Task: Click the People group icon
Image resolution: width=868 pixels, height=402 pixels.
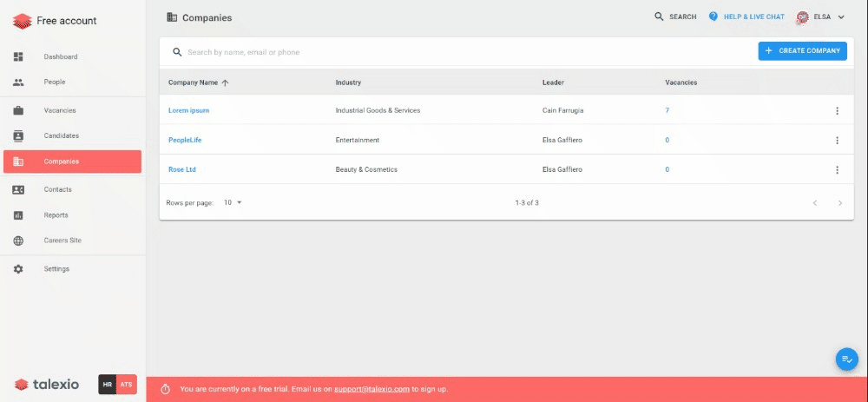Action: coord(18,82)
